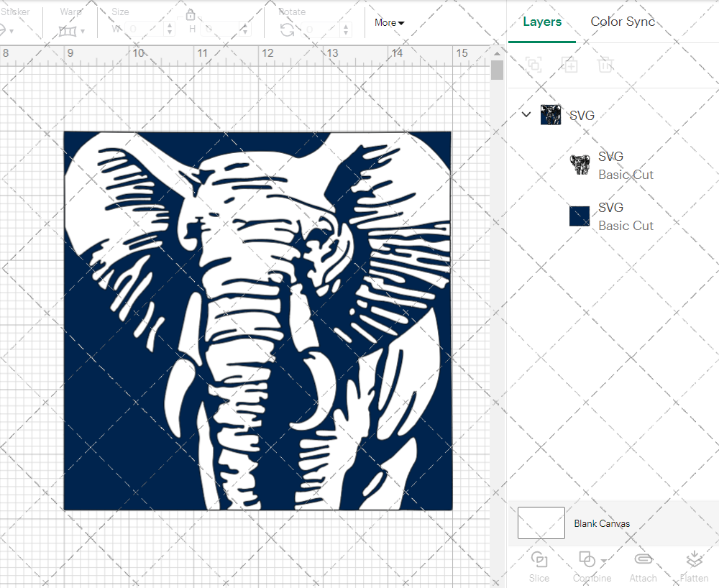The height and width of the screenshot is (588, 719).
Task: Click the Group icon in Layers panel
Action: (x=533, y=65)
